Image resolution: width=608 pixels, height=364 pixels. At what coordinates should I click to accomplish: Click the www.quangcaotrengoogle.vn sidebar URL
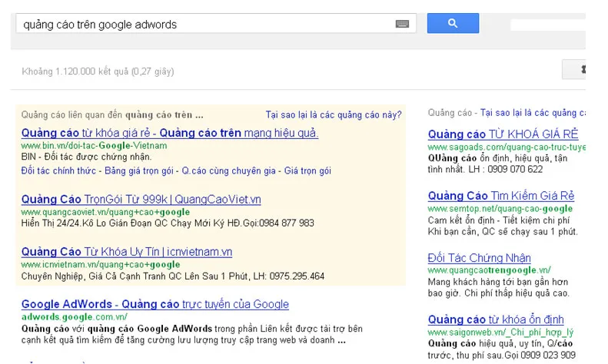tap(490, 270)
